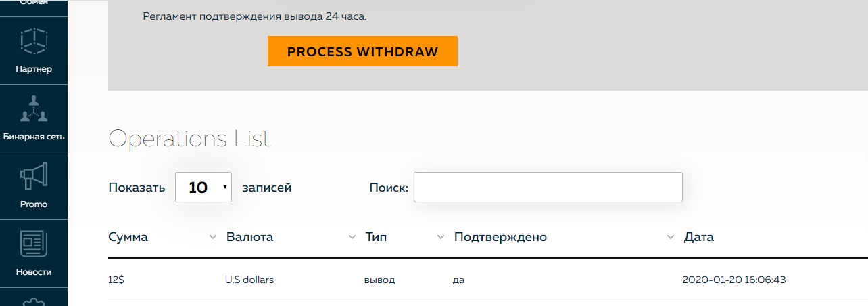Click the Новости sidebar label
The height and width of the screenshot is (306, 868).
point(34,272)
